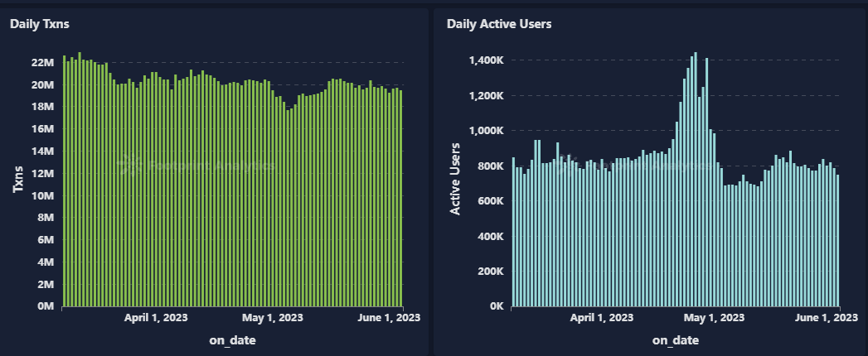Select the last bar in Daily Active Users
868x356 pixels.
coord(838,240)
